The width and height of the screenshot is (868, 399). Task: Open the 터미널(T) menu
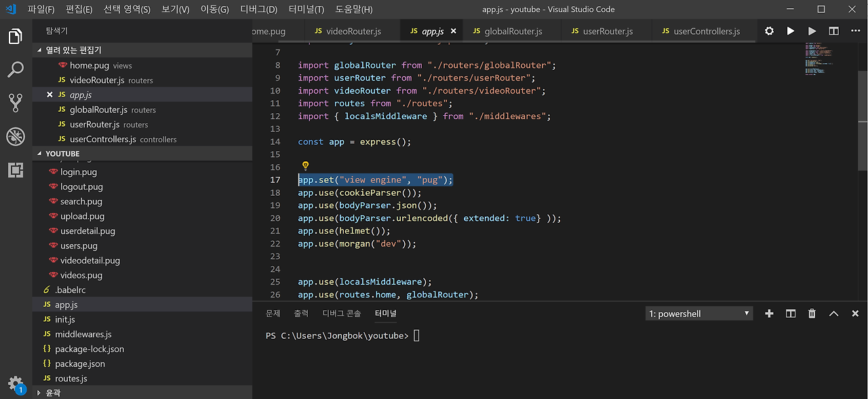click(306, 9)
